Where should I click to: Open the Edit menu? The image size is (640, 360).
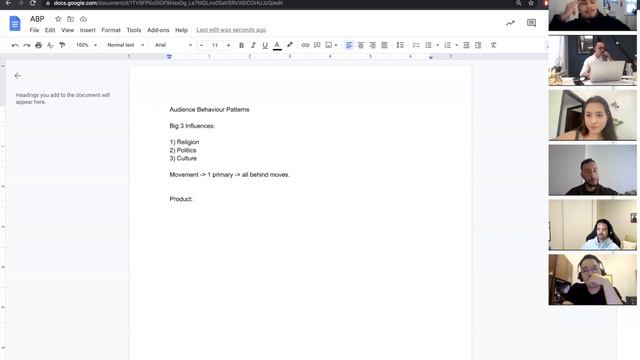(x=50, y=30)
